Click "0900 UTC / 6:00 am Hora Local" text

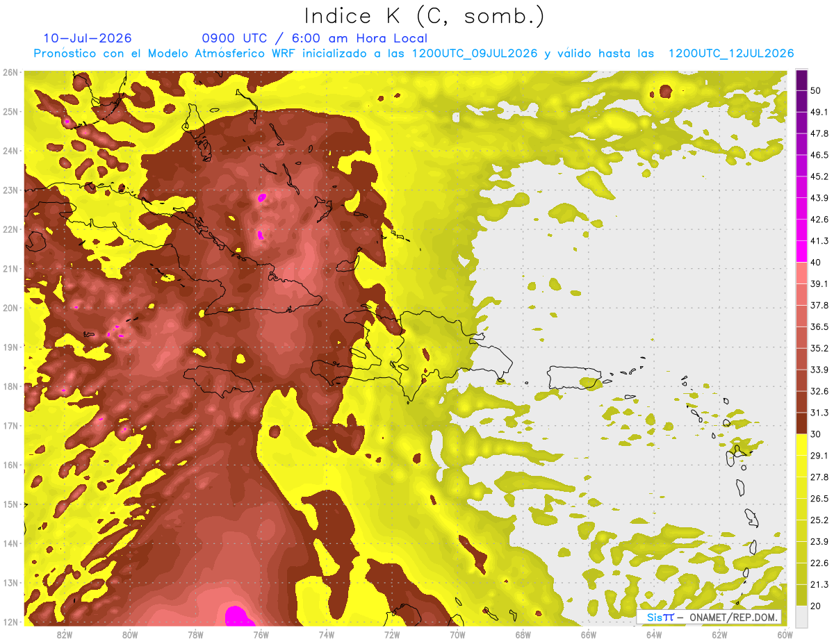(314, 38)
